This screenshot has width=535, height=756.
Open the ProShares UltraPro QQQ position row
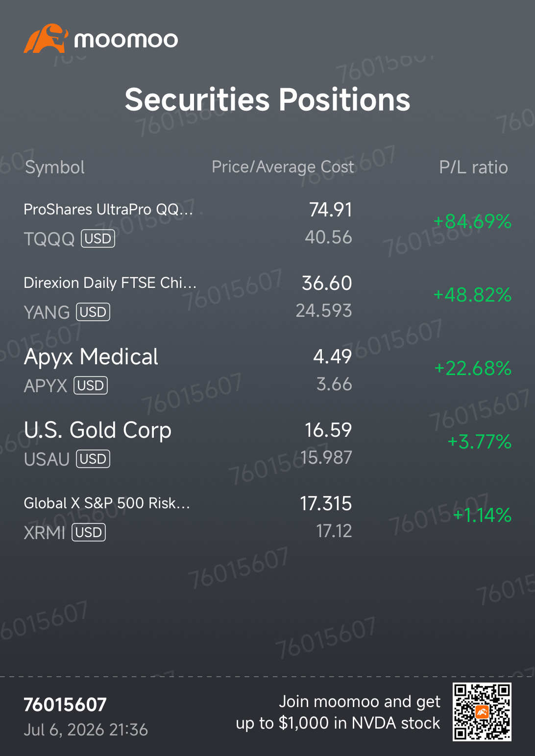[267, 224]
